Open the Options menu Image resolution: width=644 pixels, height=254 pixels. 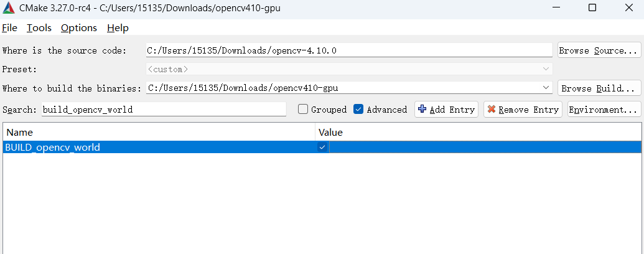78,28
